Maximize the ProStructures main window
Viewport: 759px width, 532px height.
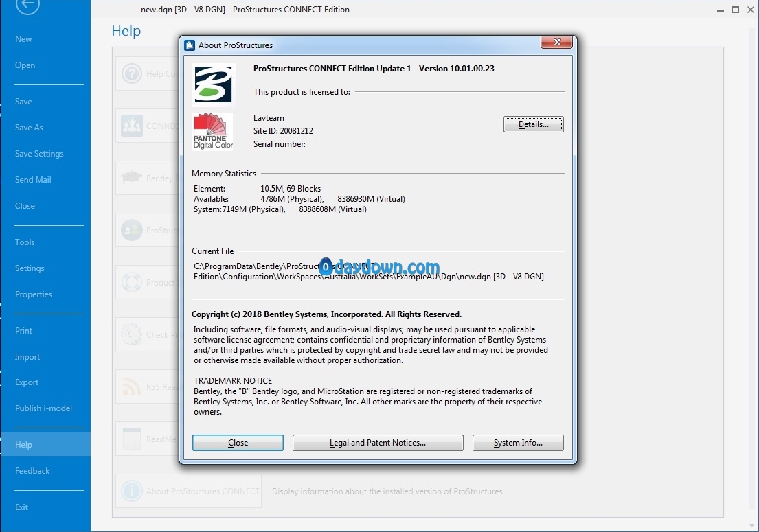735,10
